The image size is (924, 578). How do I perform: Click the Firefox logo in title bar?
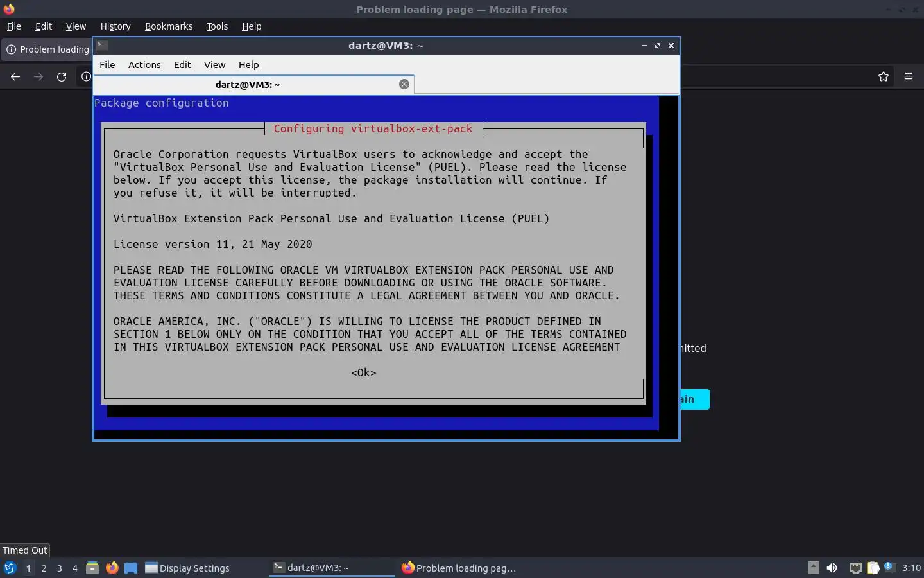[x=8, y=9]
